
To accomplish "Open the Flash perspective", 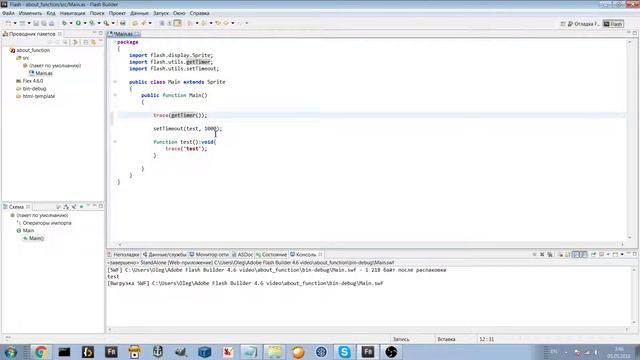I will click(x=613, y=24).
